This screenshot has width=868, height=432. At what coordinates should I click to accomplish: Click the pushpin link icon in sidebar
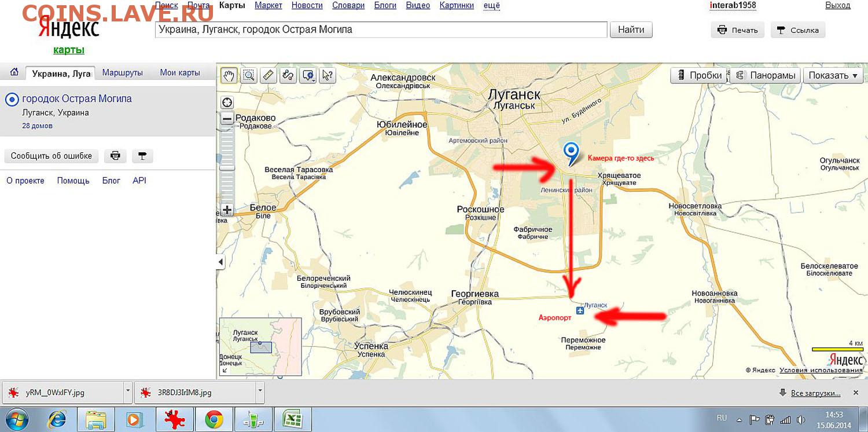pos(142,156)
